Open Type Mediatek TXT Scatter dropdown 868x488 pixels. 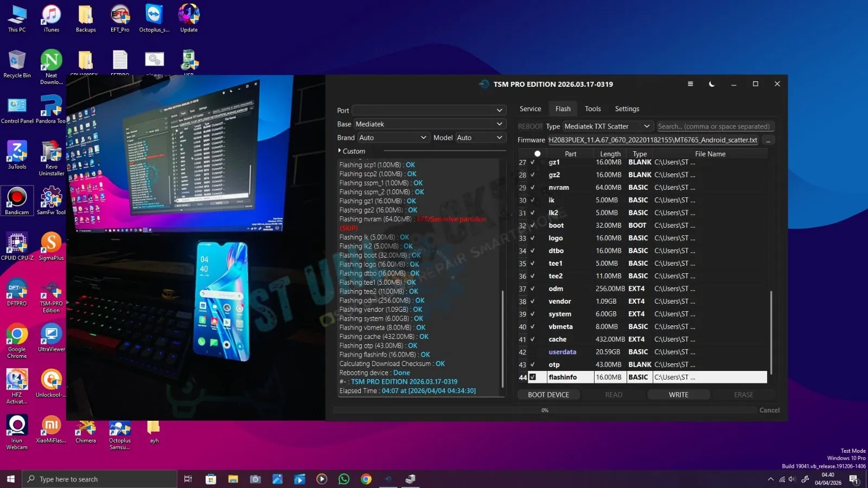(607, 126)
